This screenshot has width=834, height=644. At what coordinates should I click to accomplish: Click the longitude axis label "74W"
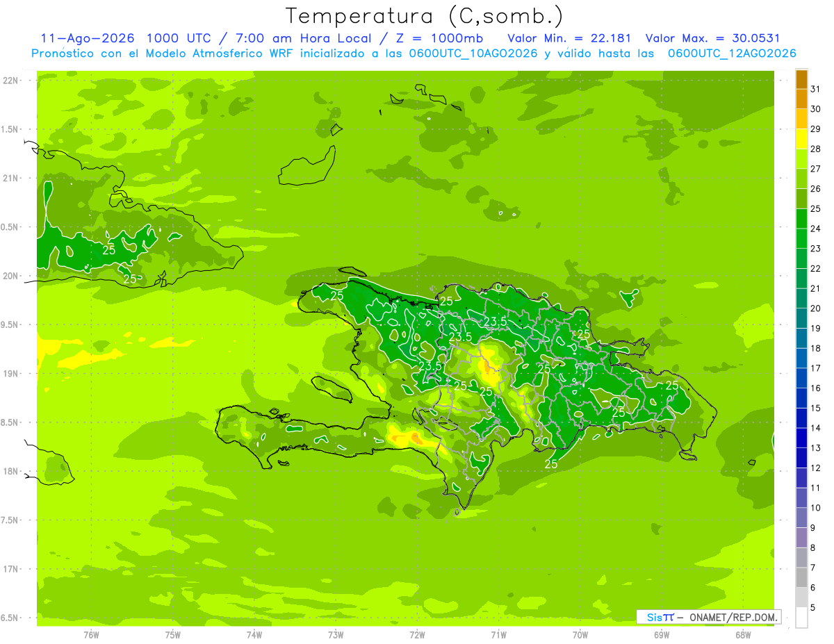[x=254, y=635]
